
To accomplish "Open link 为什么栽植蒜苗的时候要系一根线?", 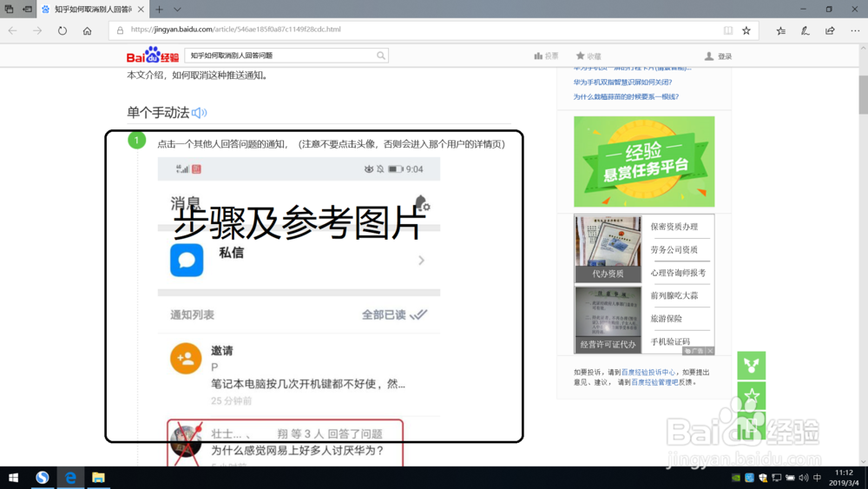I will pos(626,96).
